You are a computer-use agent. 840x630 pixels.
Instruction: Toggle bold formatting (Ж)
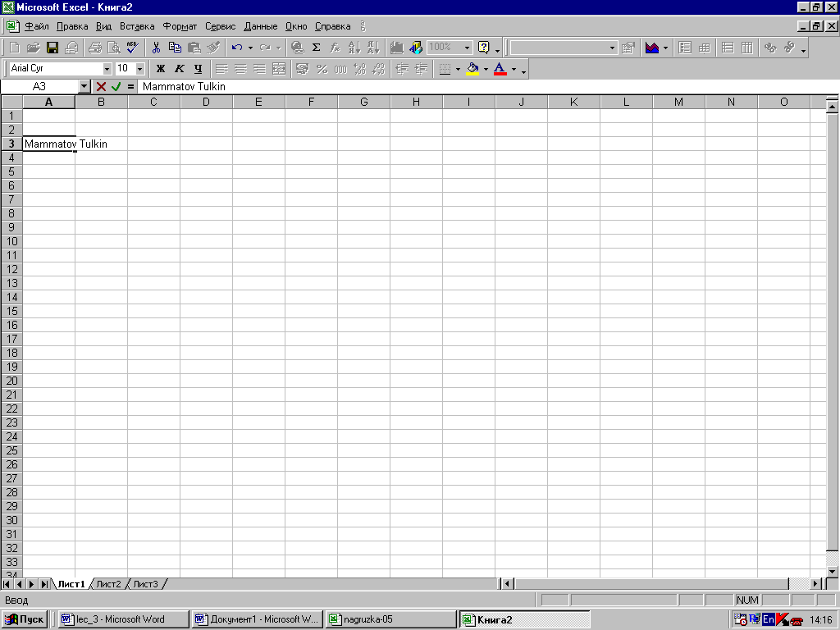160,69
